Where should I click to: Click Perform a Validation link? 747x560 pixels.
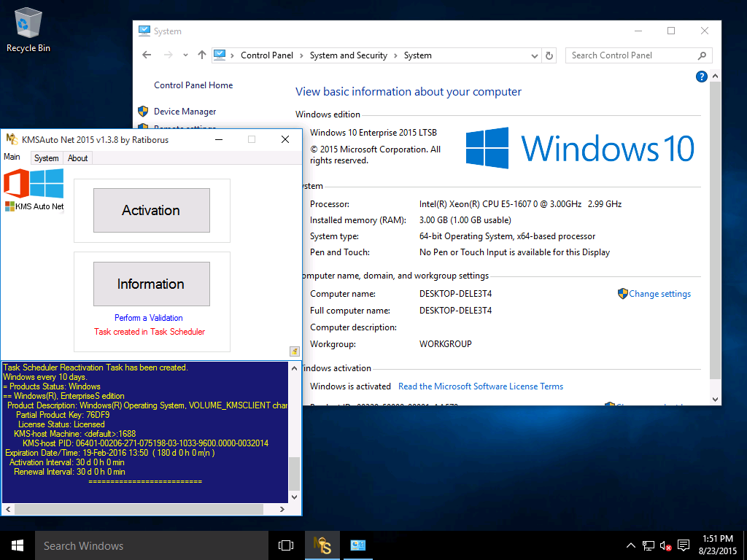click(x=149, y=318)
